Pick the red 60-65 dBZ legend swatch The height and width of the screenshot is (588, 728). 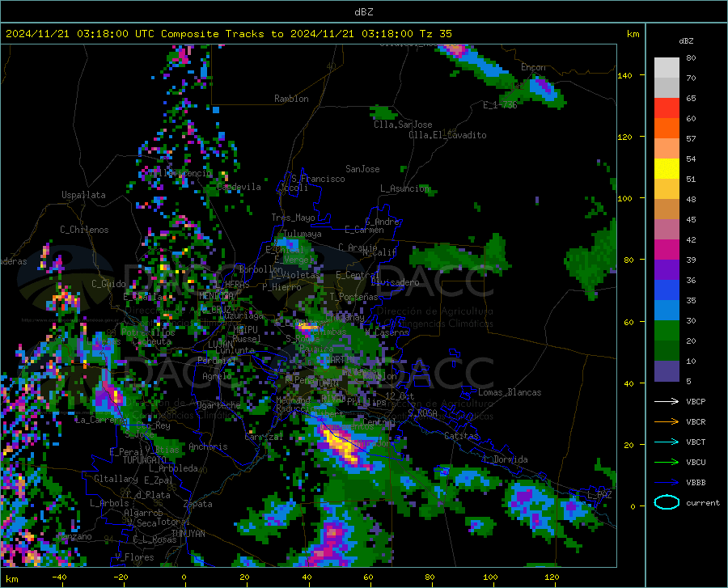pos(667,108)
